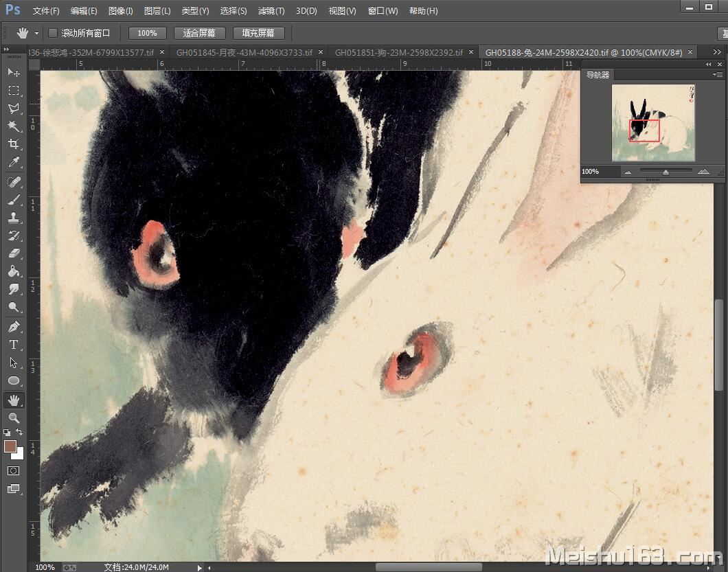Image resolution: width=728 pixels, height=572 pixels.
Task: Click the status bar zoom percentage field
Action: tap(45, 567)
